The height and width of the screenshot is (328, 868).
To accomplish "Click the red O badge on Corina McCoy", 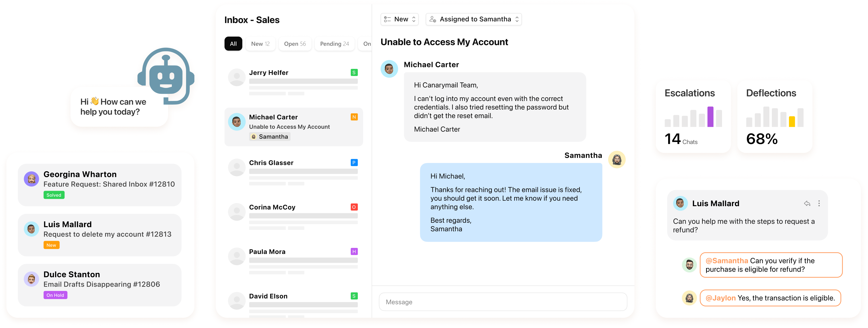I will (354, 207).
